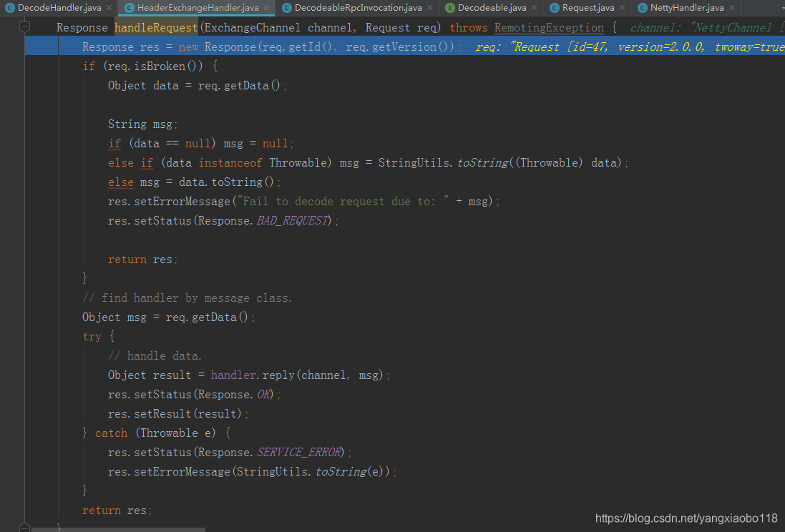Click the closing fold marker at method end
The height and width of the screenshot is (532, 785).
click(24, 527)
